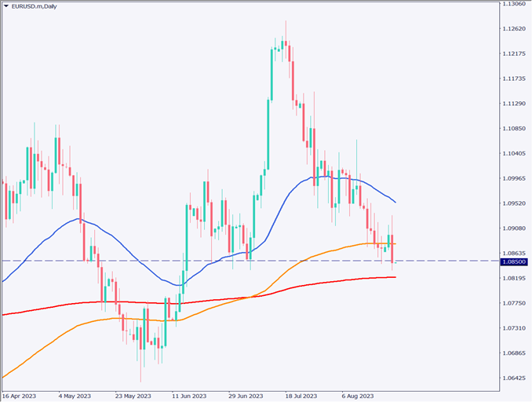Select price axis value 1.06865

(514, 353)
